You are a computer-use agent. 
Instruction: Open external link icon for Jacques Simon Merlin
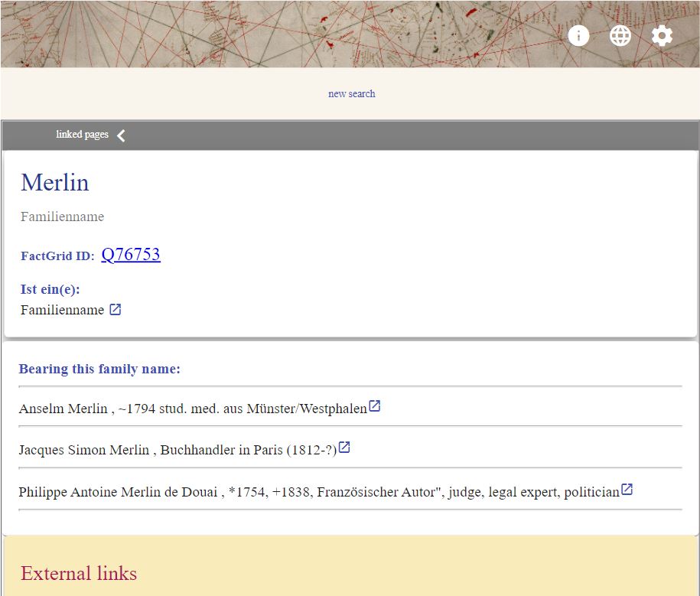pyautogui.click(x=344, y=447)
